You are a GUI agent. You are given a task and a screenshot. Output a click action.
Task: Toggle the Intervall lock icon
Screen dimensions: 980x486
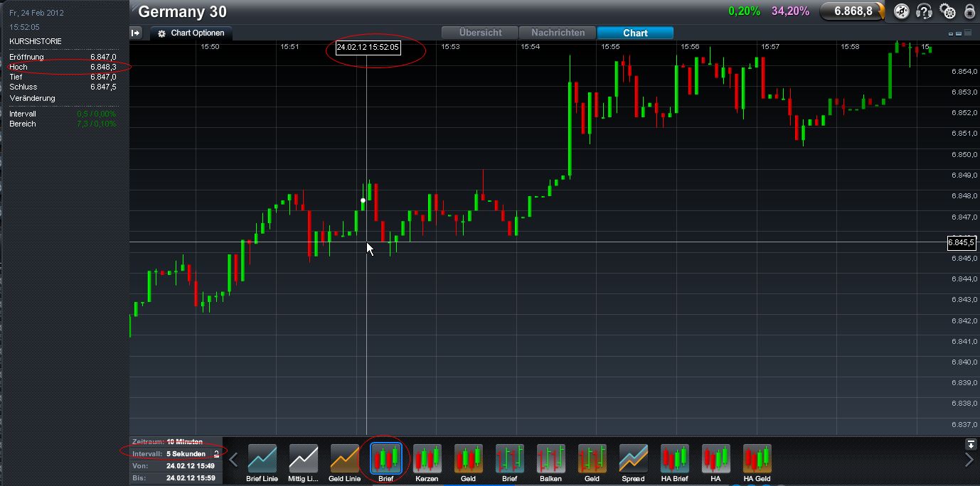click(x=216, y=453)
